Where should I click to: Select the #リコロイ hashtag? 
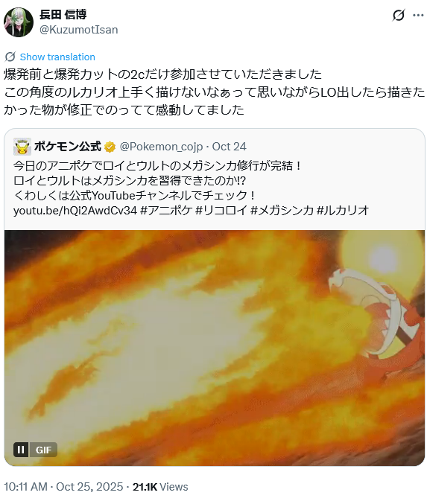point(221,211)
